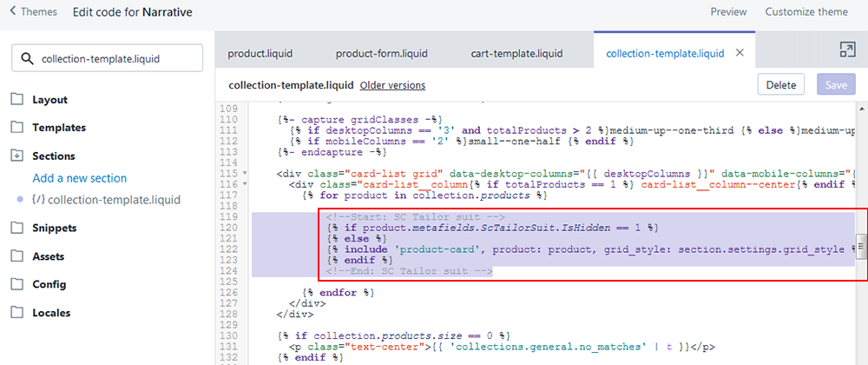Click the search magnifier icon
The height and width of the screenshot is (365, 868).
coord(27,59)
